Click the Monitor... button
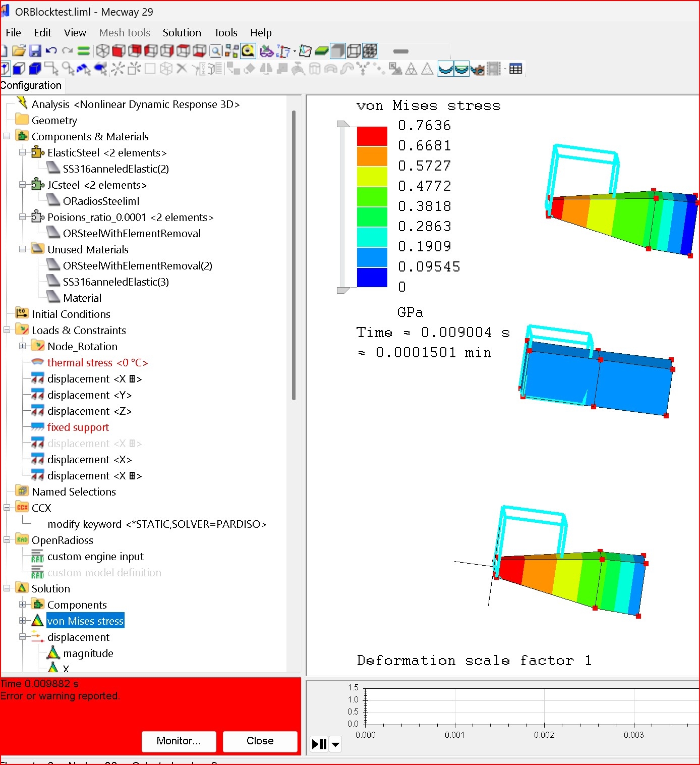The width and height of the screenshot is (700, 765). point(179,741)
